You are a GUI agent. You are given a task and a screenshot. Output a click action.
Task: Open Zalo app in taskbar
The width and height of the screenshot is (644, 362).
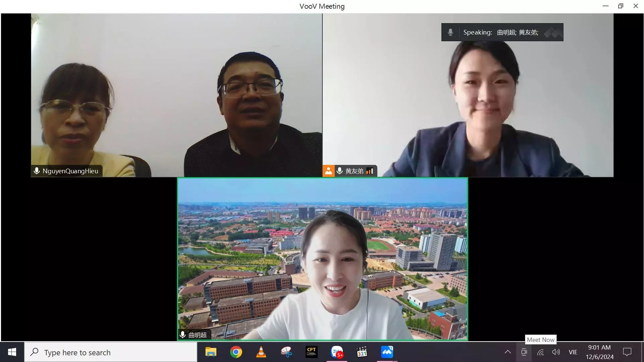pyautogui.click(x=337, y=352)
